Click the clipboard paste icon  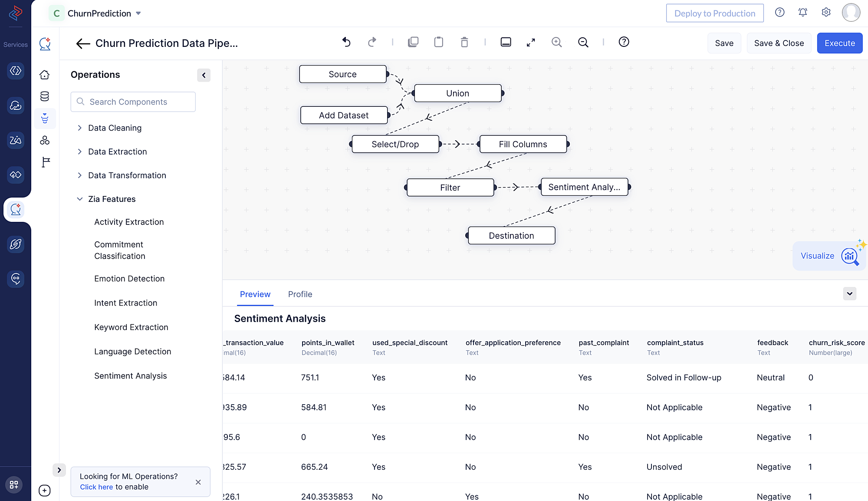[x=439, y=43]
